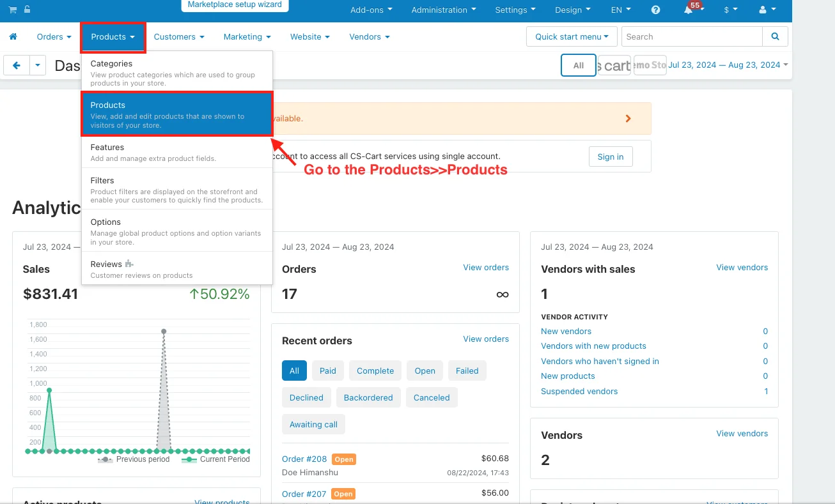Click the lock icon in top bar
The width and height of the screenshot is (835, 504).
(26, 10)
